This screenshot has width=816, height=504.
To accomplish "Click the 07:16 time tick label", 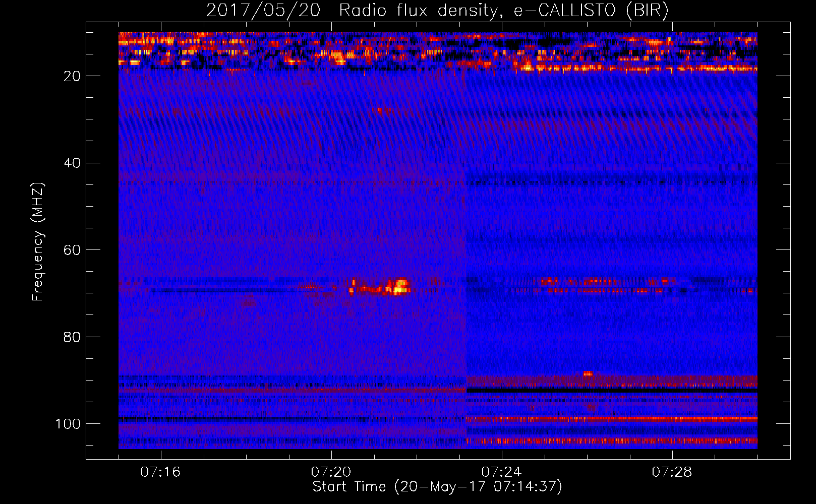I will pyautogui.click(x=161, y=472).
